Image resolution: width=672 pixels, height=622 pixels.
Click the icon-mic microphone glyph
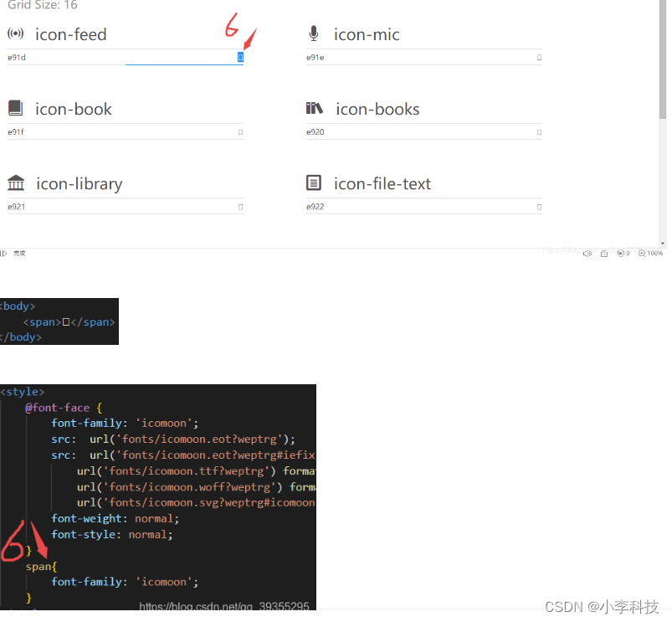pos(314,33)
